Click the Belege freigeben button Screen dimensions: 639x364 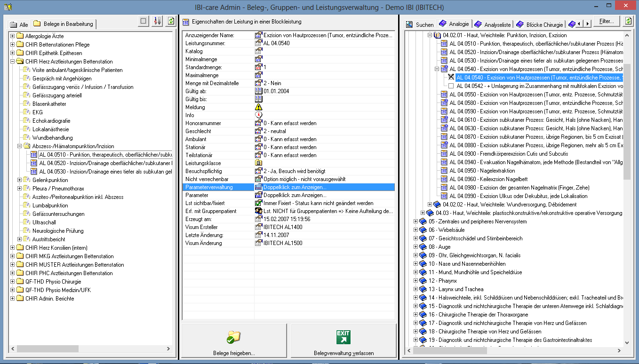tap(234, 341)
